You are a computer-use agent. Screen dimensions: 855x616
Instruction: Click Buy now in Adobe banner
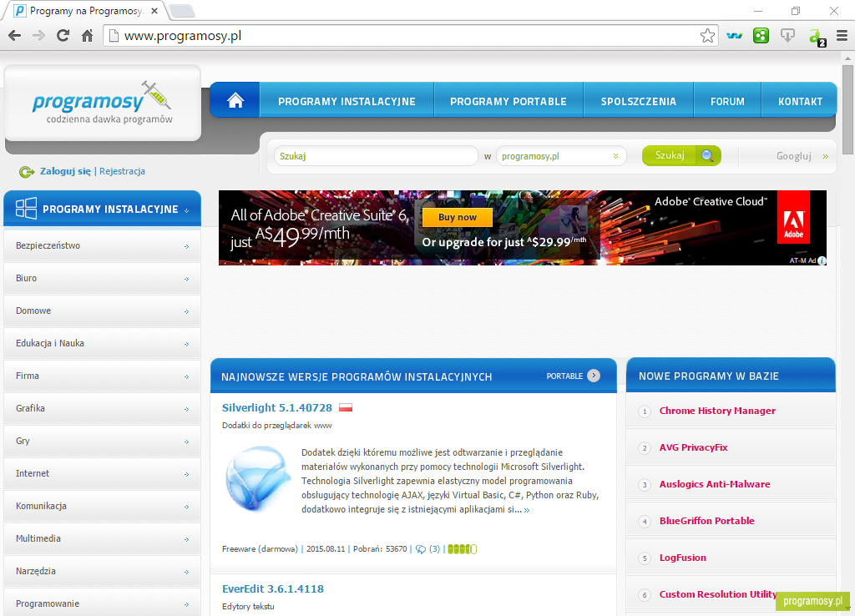457,217
